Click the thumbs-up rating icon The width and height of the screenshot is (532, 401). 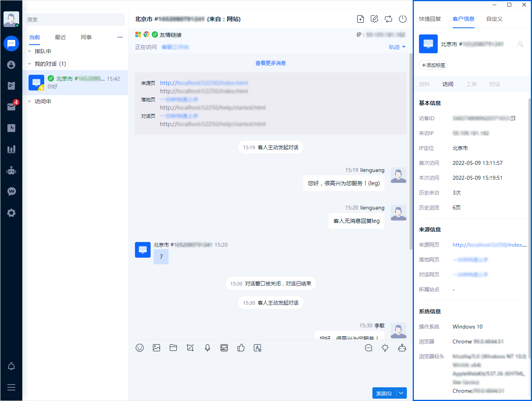[241, 348]
